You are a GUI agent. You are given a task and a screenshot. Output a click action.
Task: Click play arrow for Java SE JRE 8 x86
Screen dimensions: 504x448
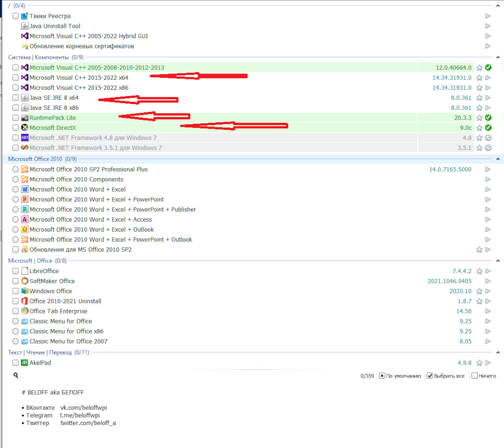tap(488, 108)
